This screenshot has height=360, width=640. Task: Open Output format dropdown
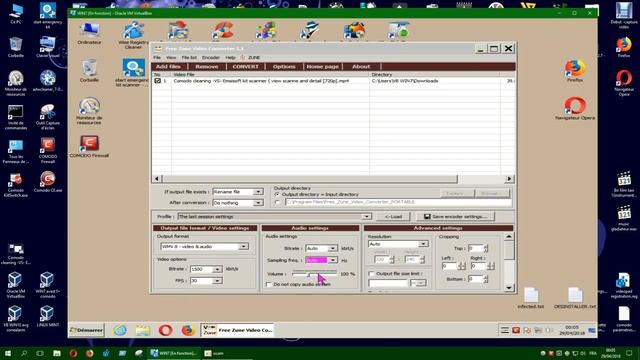[x=243, y=247]
